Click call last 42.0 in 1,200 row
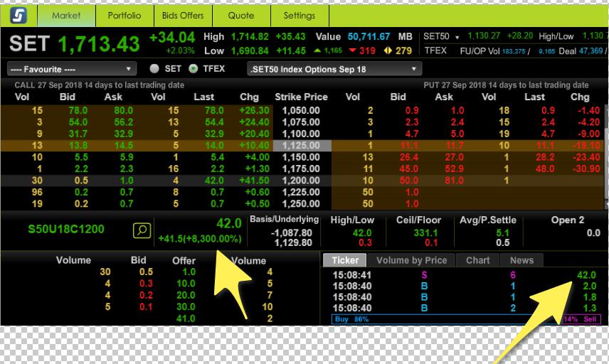 coord(214,181)
